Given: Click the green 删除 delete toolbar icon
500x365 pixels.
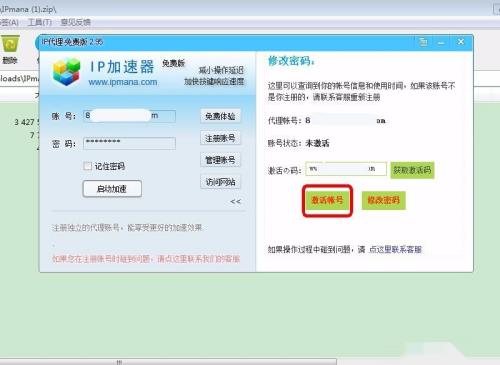Looking at the screenshot, I should pos(10,49).
